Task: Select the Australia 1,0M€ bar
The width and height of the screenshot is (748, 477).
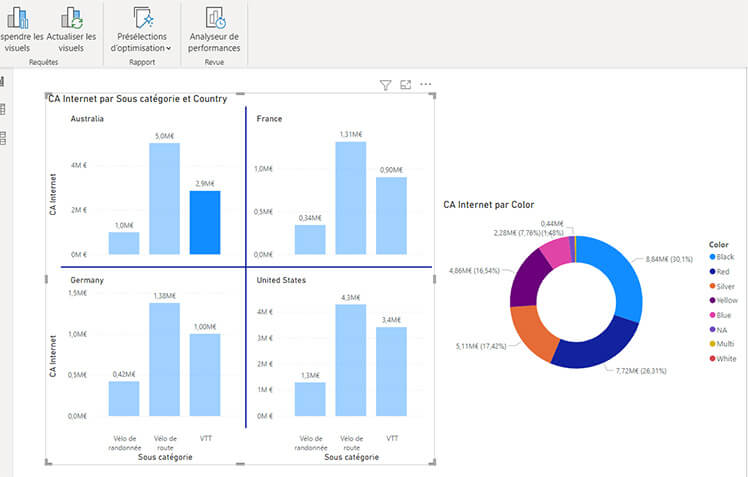Action: tap(124, 243)
